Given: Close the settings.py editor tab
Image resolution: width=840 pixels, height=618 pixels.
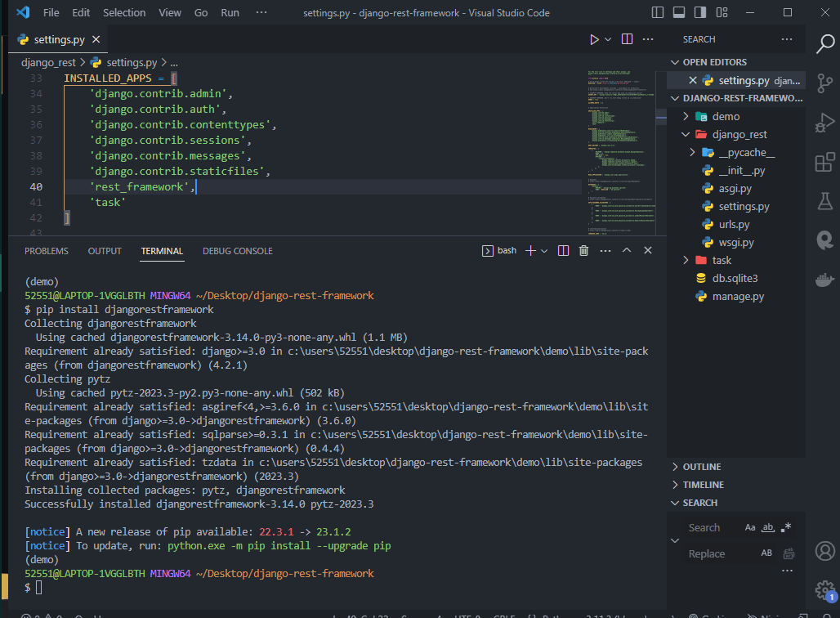Looking at the screenshot, I should point(96,40).
